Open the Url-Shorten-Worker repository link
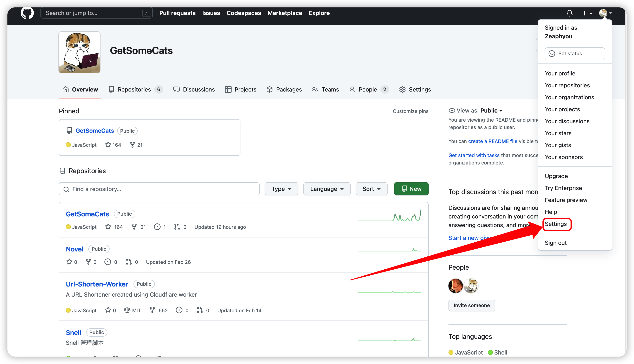This screenshot has width=634, height=364. [97, 284]
